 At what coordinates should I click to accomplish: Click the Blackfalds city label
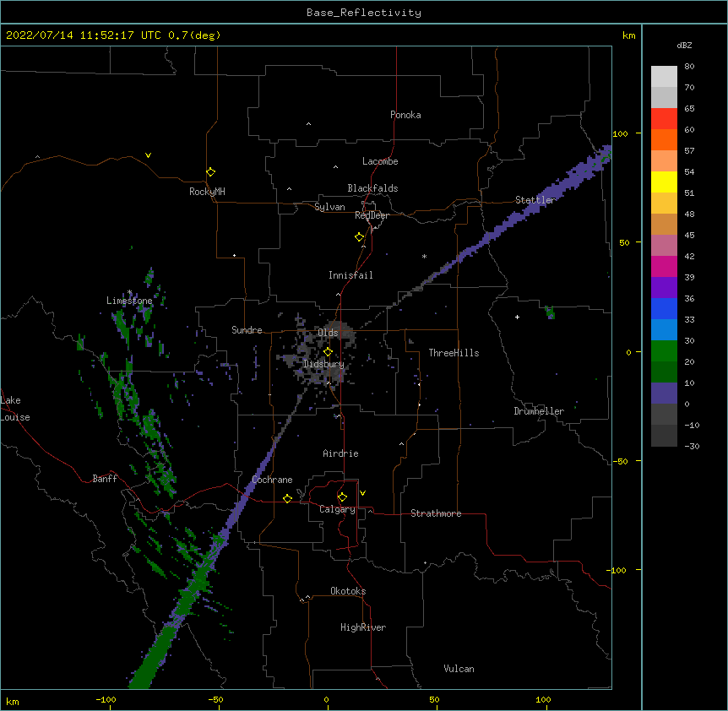pos(372,188)
